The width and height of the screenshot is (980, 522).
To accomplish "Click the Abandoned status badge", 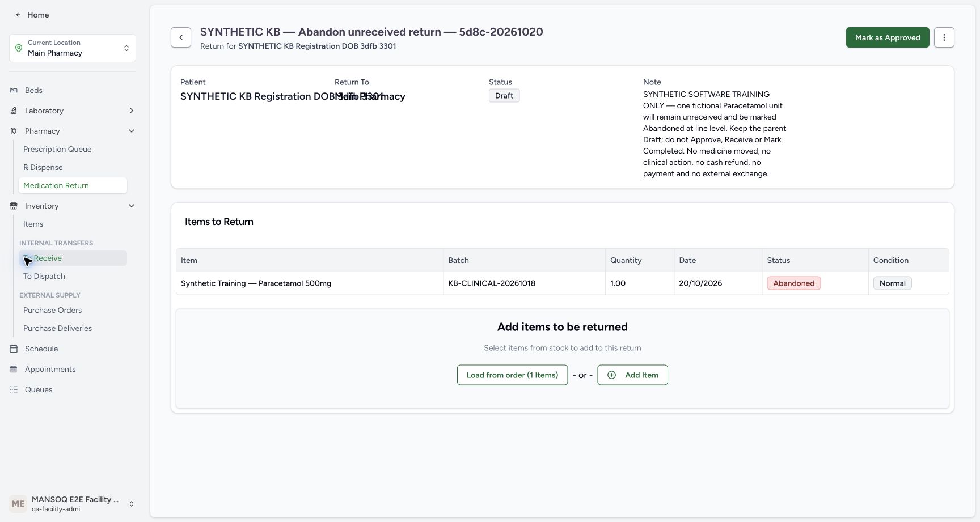I will coord(793,283).
